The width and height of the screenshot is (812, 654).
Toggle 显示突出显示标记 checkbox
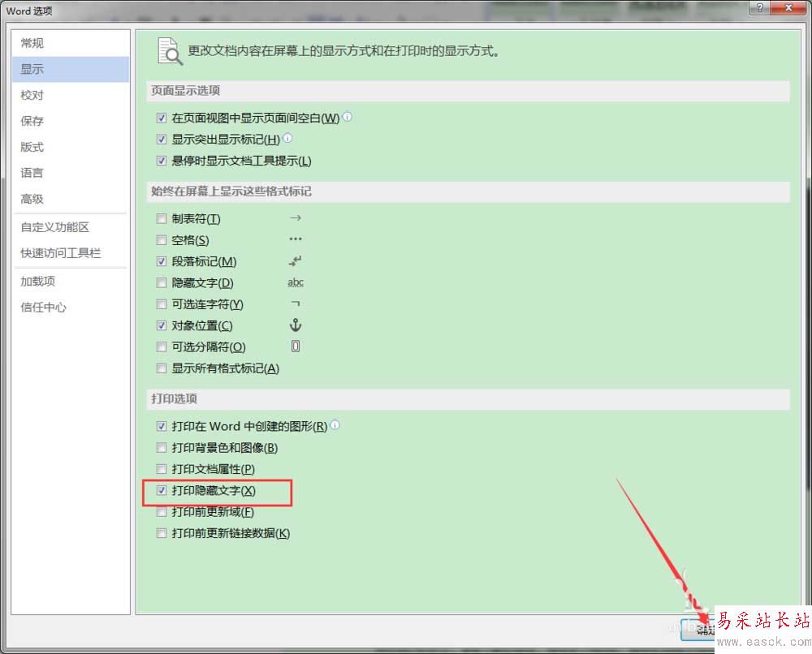162,140
